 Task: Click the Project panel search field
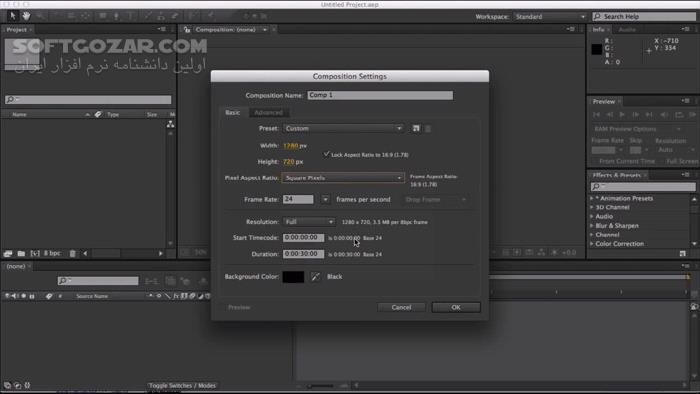click(88, 100)
